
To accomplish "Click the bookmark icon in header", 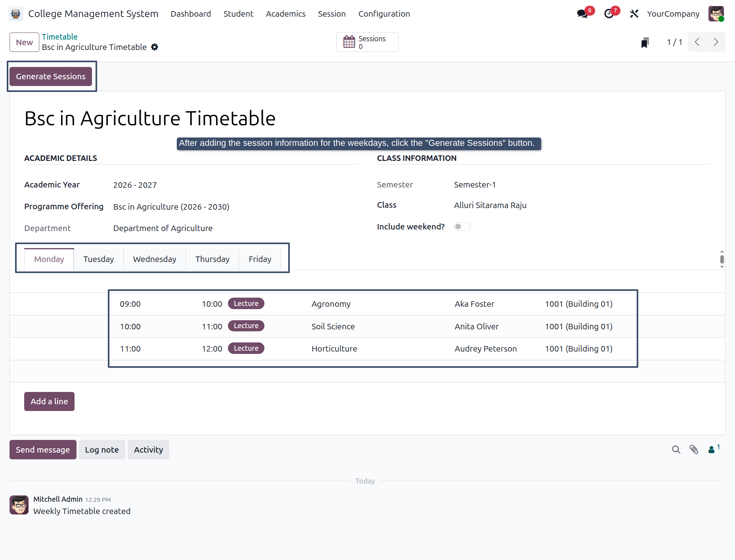I will [645, 42].
